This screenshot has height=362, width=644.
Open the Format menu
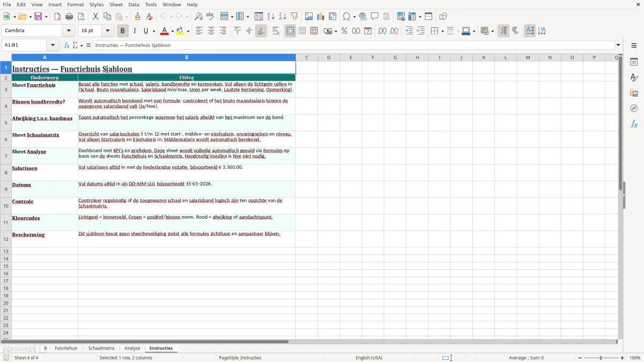[75, 4]
